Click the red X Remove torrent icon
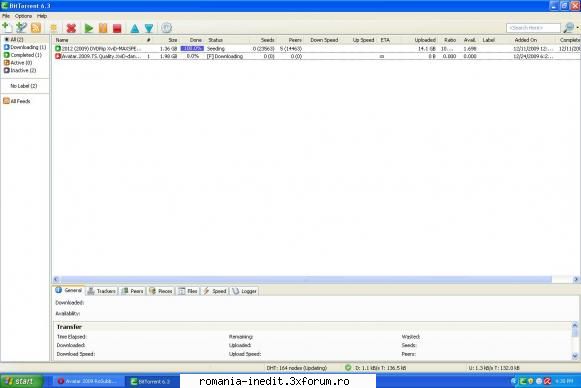 [71, 28]
